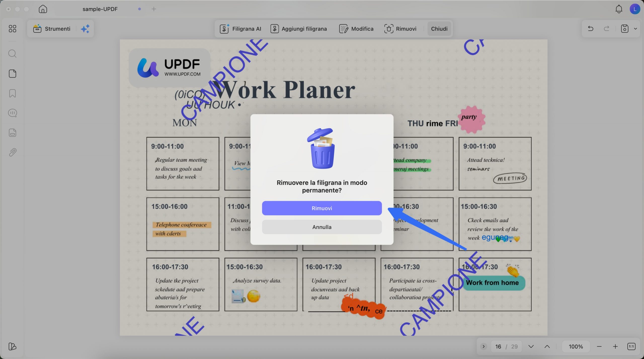
Task: Set actual size with 1:1 icon
Action: coord(631,346)
